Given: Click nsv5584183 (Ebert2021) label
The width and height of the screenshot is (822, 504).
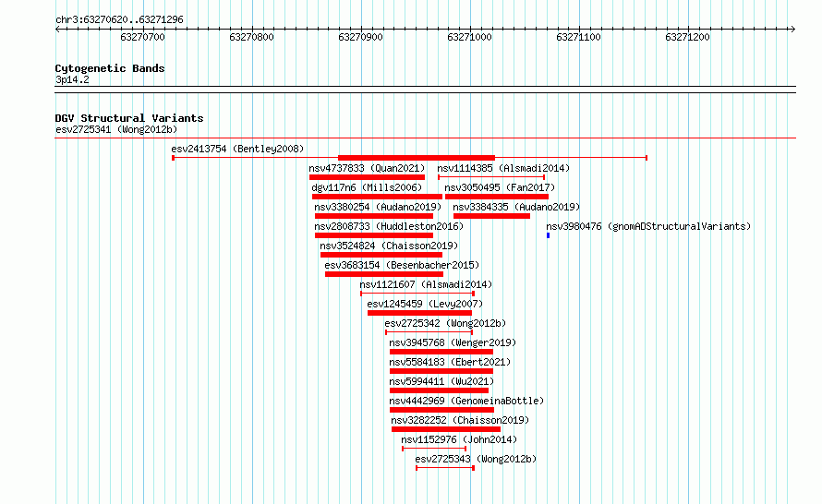Looking at the screenshot, I should coord(450,362).
